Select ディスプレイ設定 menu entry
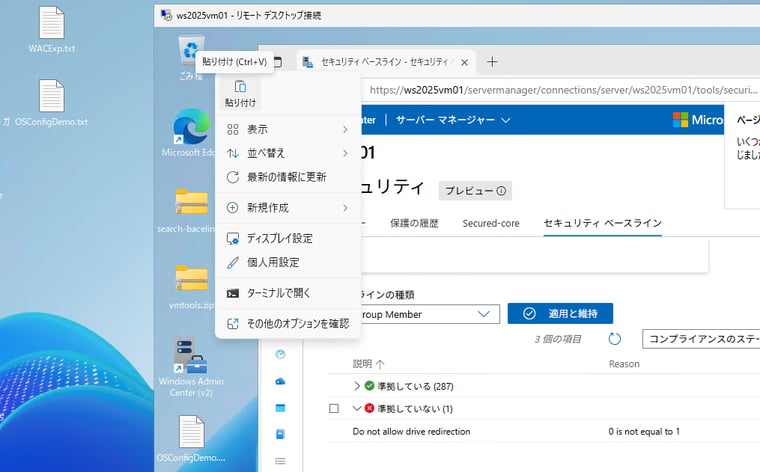This screenshot has height=472, width=760. pyautogui.click(x=288, y=238)
